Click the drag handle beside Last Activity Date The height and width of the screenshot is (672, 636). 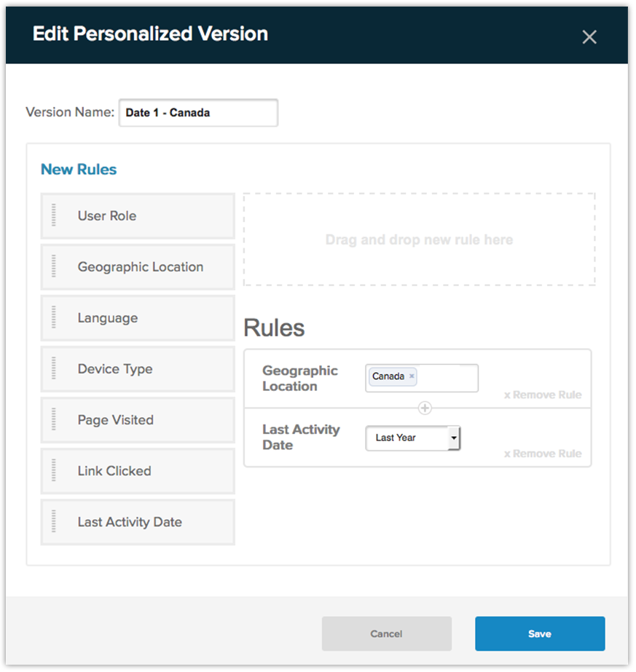pos(54,521)
